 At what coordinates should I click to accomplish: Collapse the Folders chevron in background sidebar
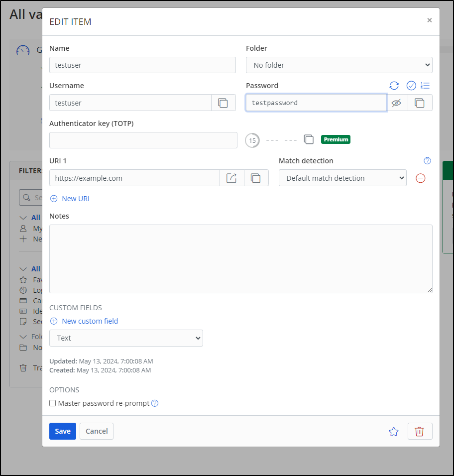[23, 337]
